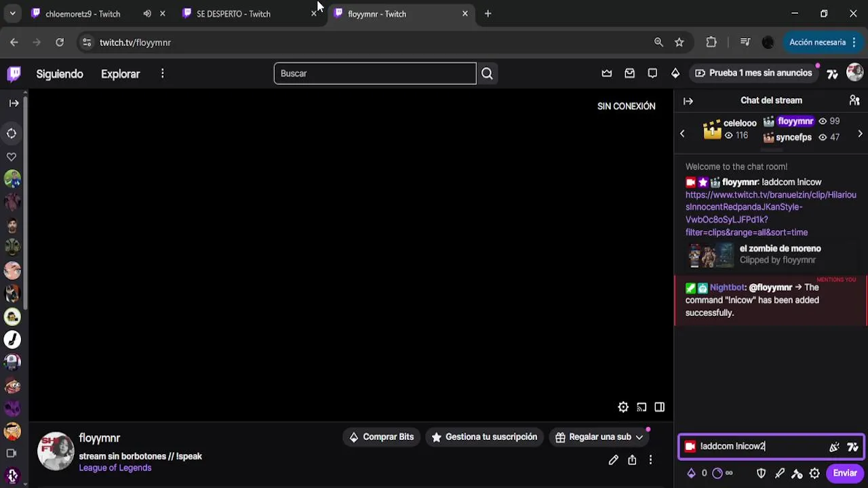Click Gestiona tu suscripción button

click(x=484, y=437)
